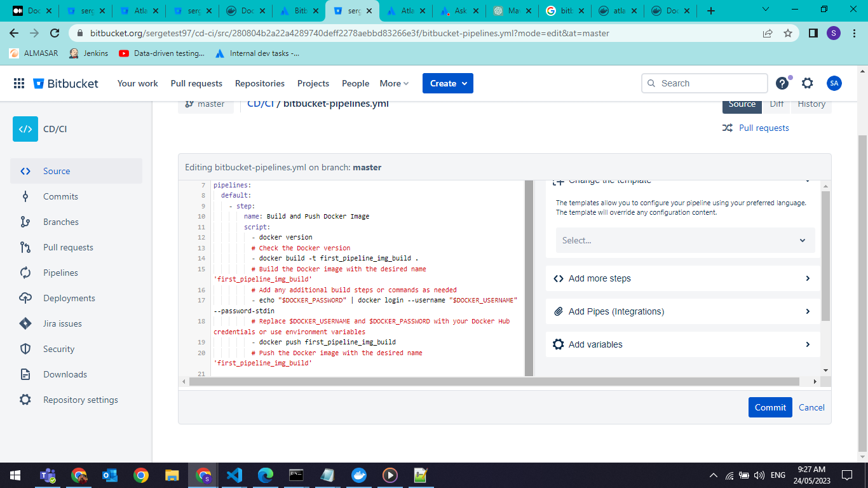Click the Search input field

tap(704, 83)
